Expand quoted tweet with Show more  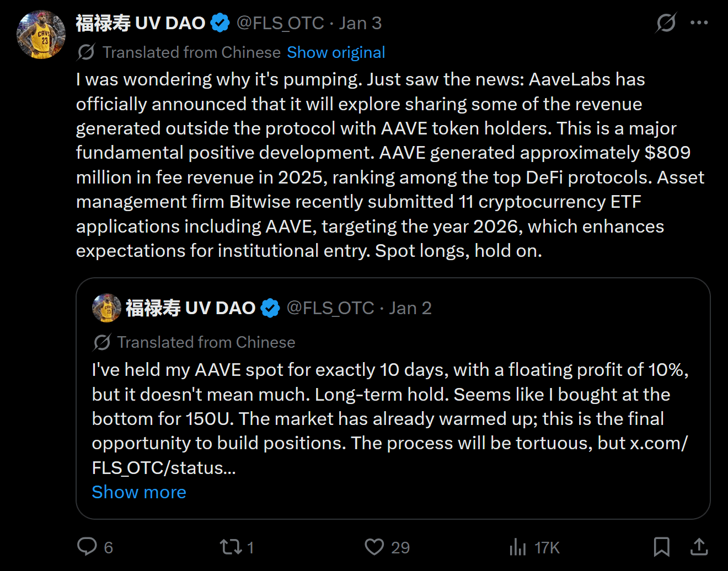click(x=139, y=492)
